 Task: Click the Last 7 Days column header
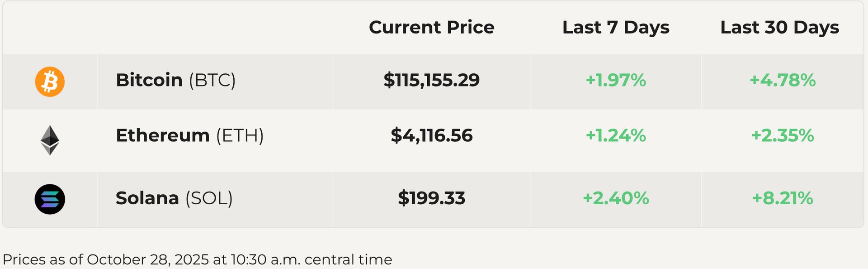click(616, 27)
